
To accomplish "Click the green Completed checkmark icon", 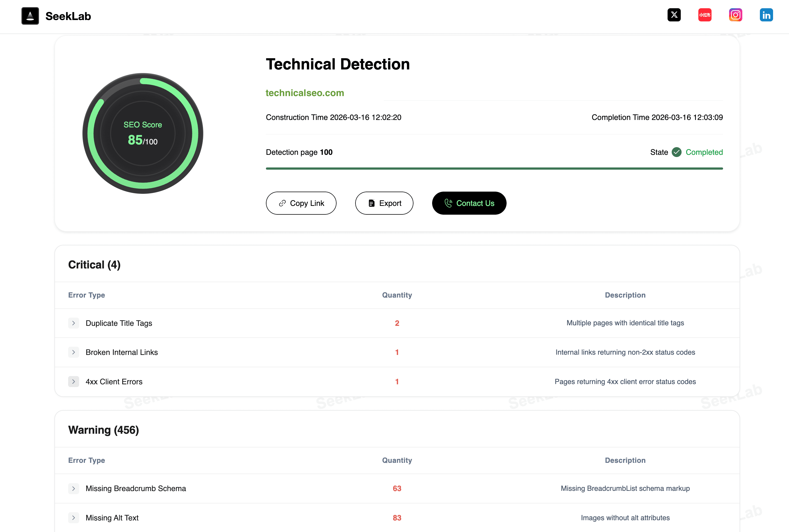I will coord(676,152).
